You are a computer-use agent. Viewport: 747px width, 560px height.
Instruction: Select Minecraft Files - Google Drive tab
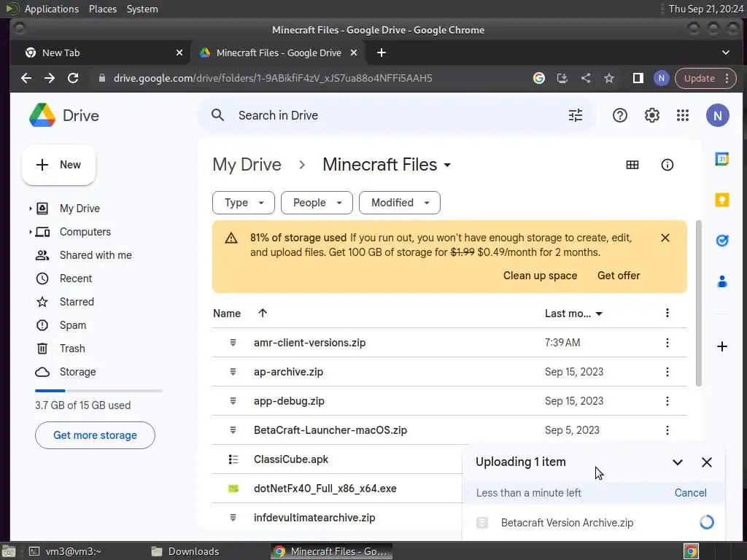click(278, 52)
